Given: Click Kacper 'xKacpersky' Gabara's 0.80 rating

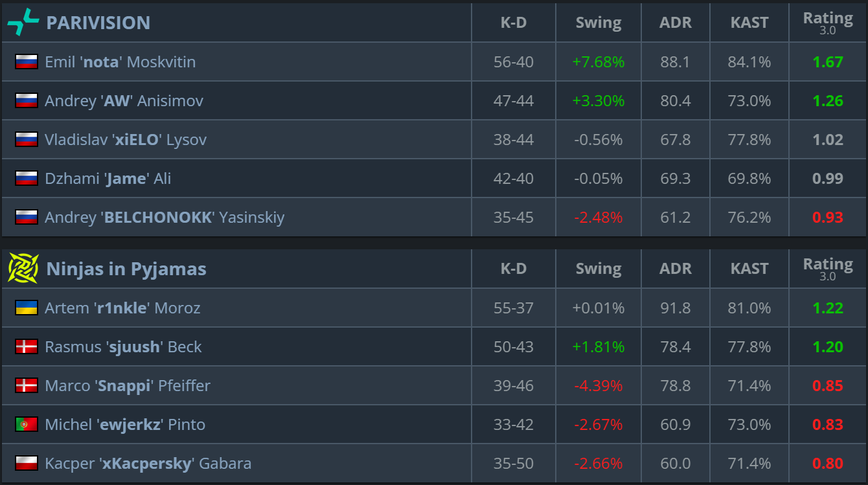Looking at the screenshot, I should [828, 464].
